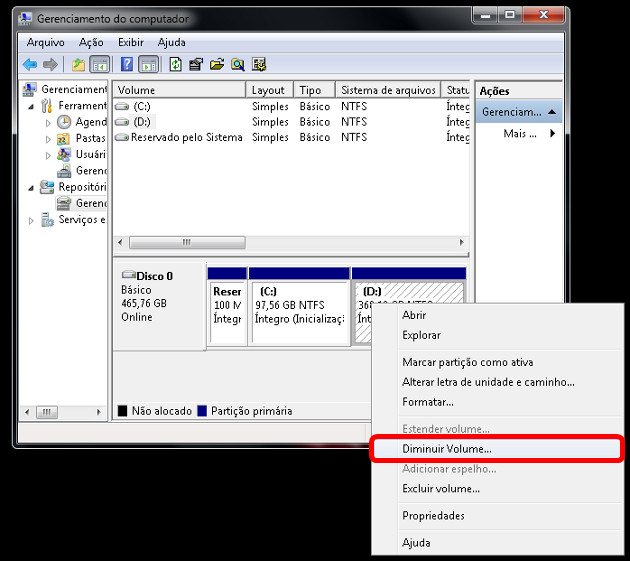Choose Formatar... from context menu

[x=497, y=402]
